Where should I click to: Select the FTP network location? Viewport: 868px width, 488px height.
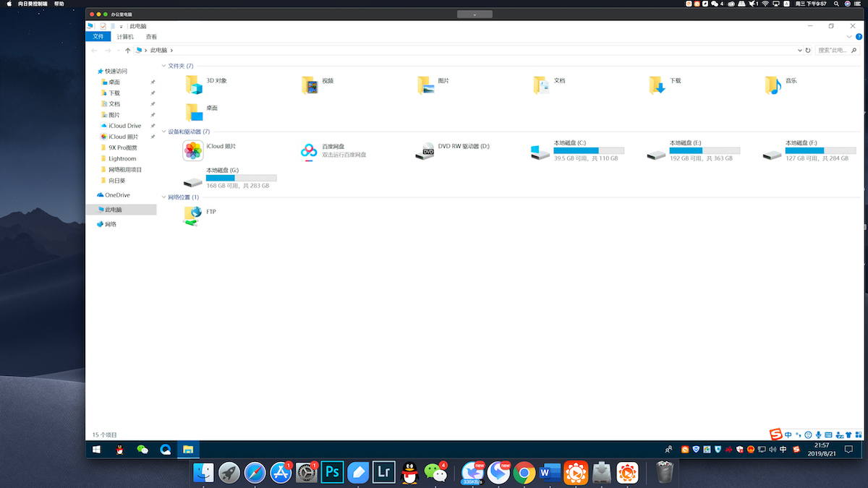pyautogui.click(x=192, y=215)
